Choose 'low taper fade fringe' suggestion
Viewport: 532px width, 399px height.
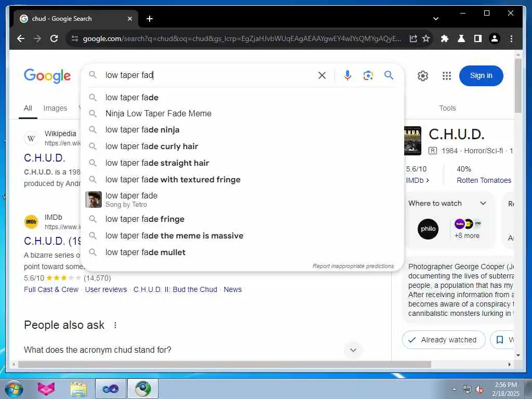point(242,219)
